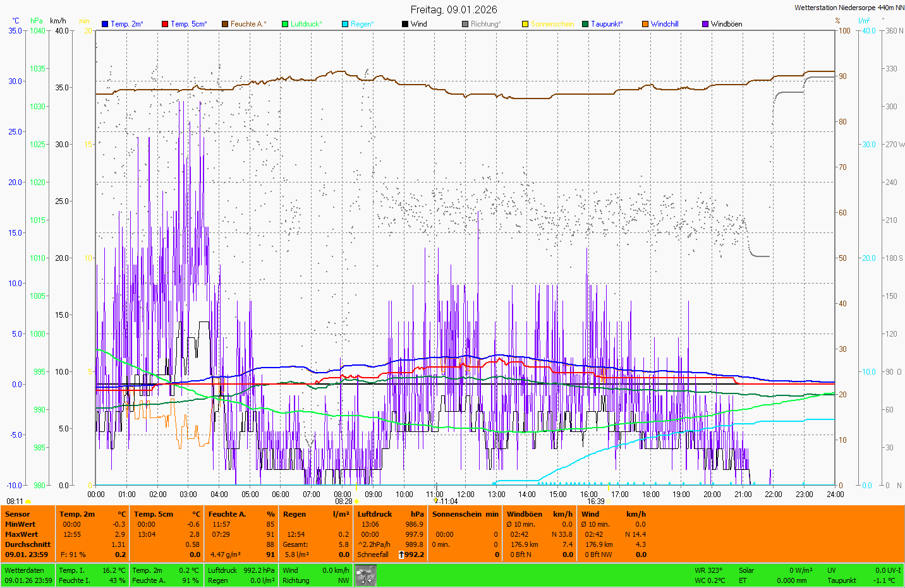Image resolution: width=905 pixels, height=588 pixels.
Task: Select the Windböen column header in table
Action: click(x=524, y=514)
